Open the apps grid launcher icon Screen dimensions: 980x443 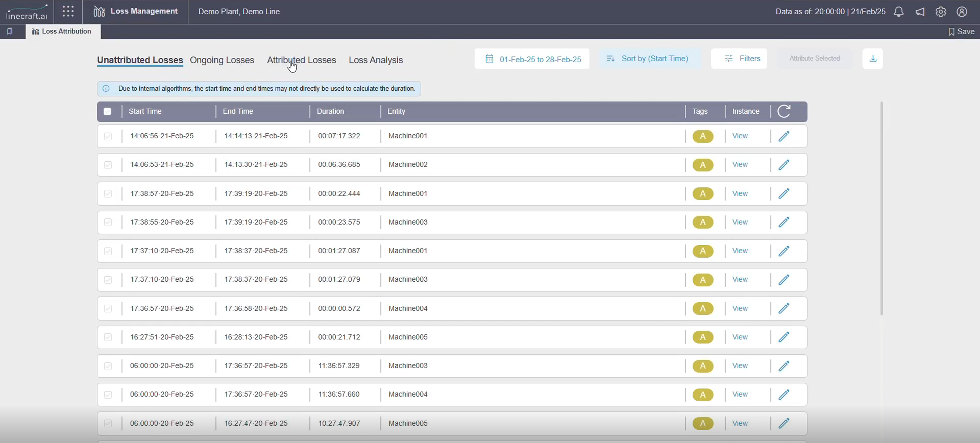pos(68,11)
